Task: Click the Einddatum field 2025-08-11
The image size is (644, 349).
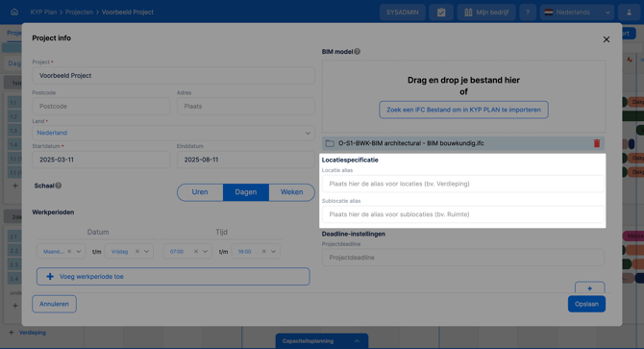Action: click(246, 160)
